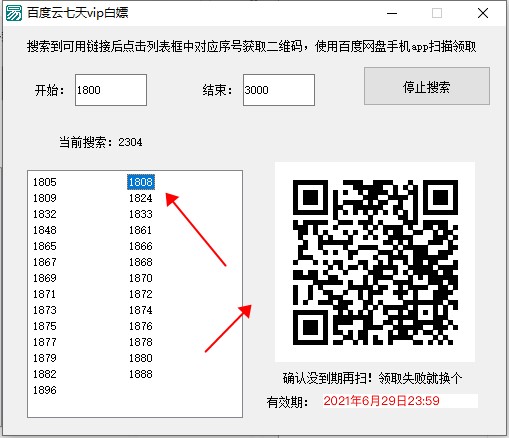This screenshot has width=509, height=438.
Task: Select list entry 1832
Action: 45,214
